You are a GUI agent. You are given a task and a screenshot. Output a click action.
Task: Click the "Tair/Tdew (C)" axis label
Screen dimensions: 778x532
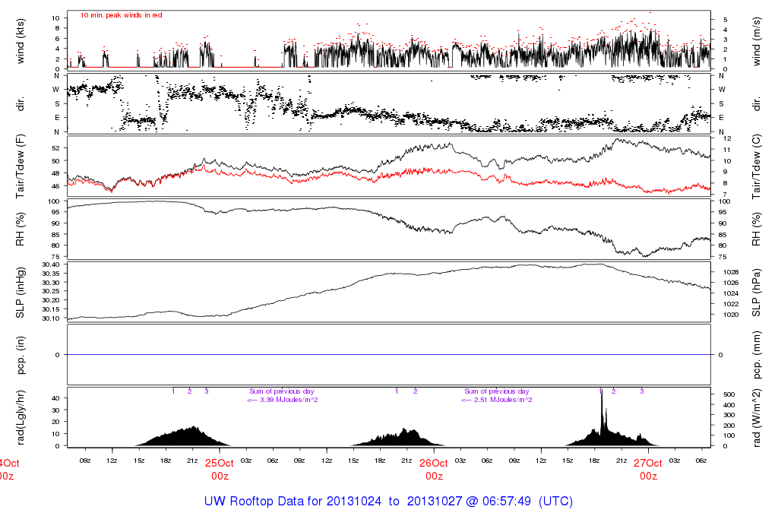pyautogui.click(x=756, y=166)
